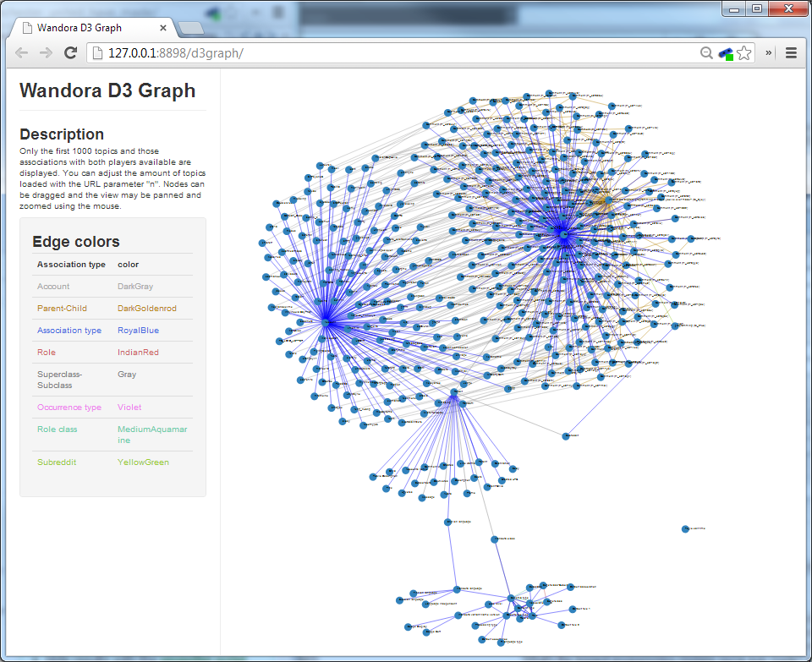Open a new tab with the new-tab button
This screenshot has height=662, width=812.
[191, 28]
